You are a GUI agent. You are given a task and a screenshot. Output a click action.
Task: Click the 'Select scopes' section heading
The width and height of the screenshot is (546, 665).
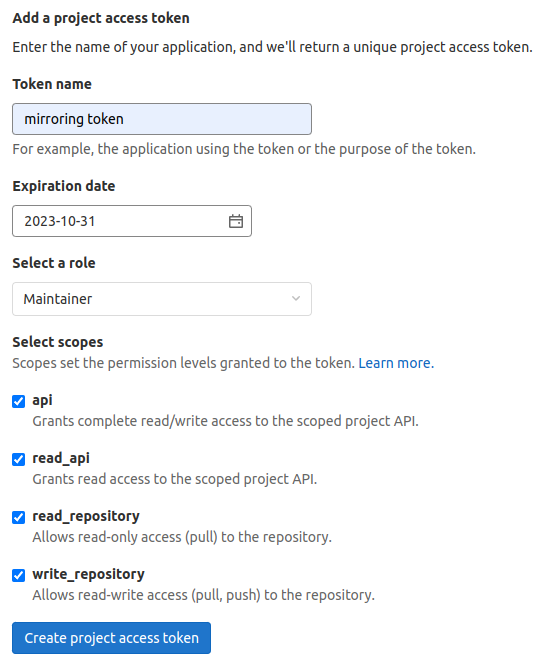(58, 342)
